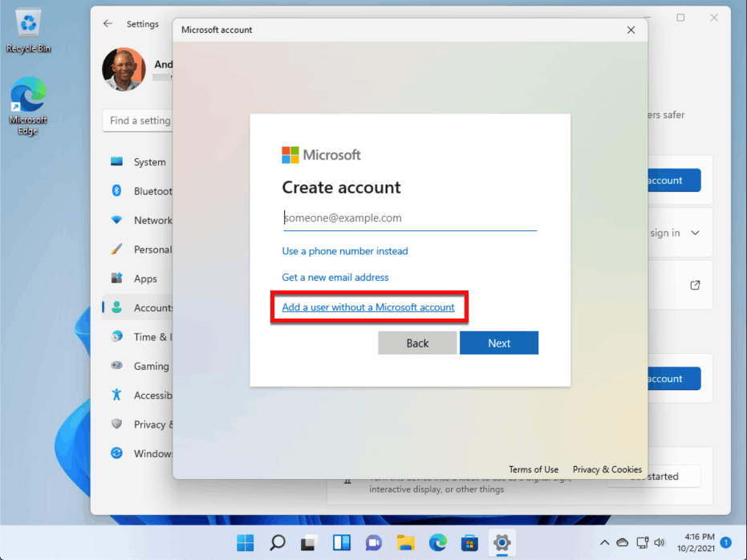Click external link icon in Settings panel
747x560 pixels.
pos(695,286)
